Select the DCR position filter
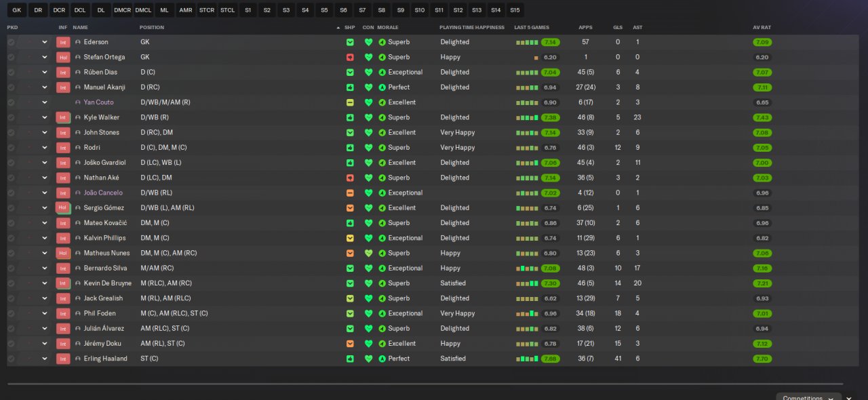868x400 pixels. 59,10
